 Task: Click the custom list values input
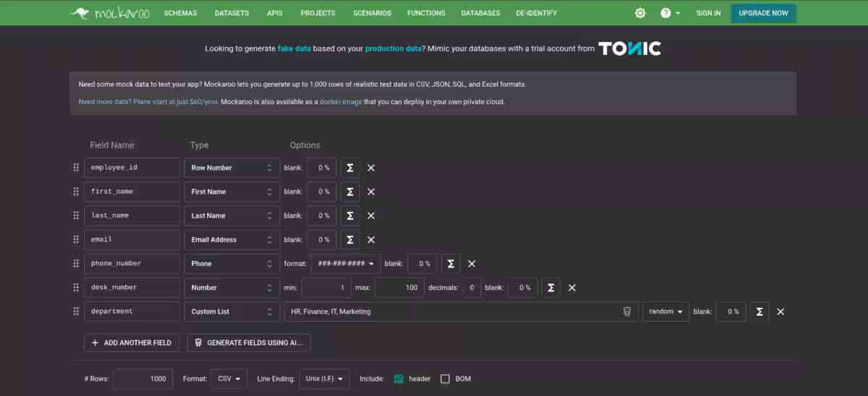click(461, 311)
